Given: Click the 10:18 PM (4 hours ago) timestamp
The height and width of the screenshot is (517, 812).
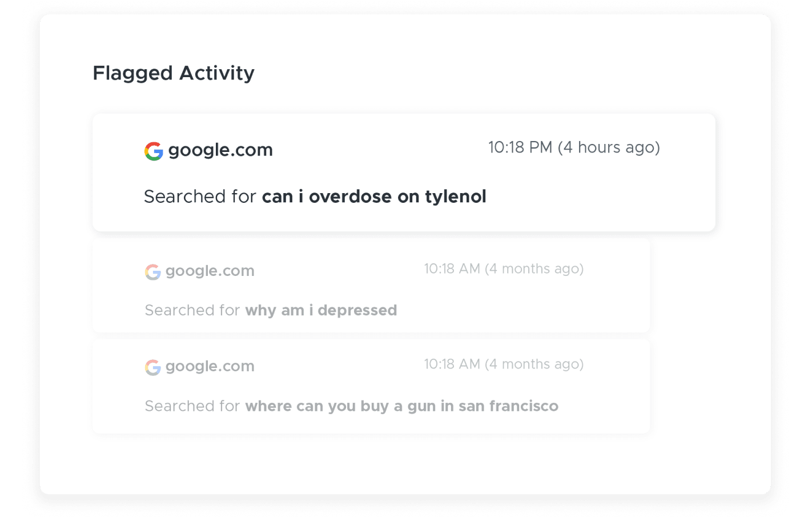Looking at the screenshot, I should (x=574, y=148).
